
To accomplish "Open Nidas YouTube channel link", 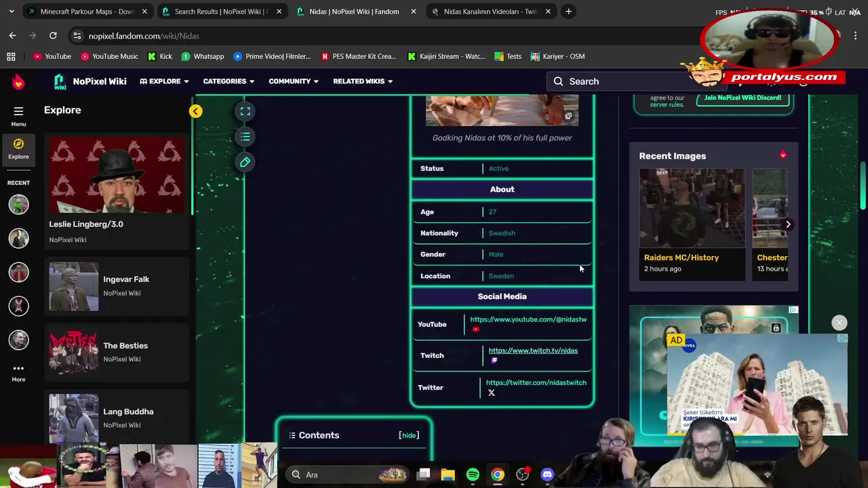I will 528,319.
